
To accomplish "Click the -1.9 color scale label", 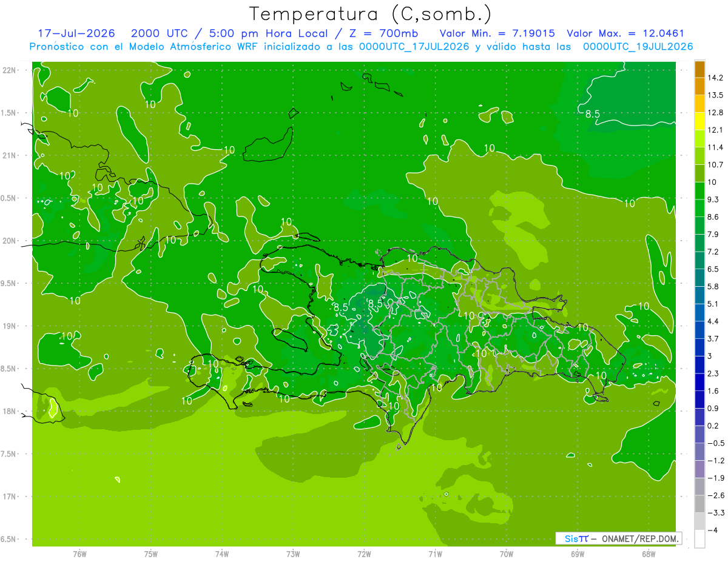I will click(716, 478).
